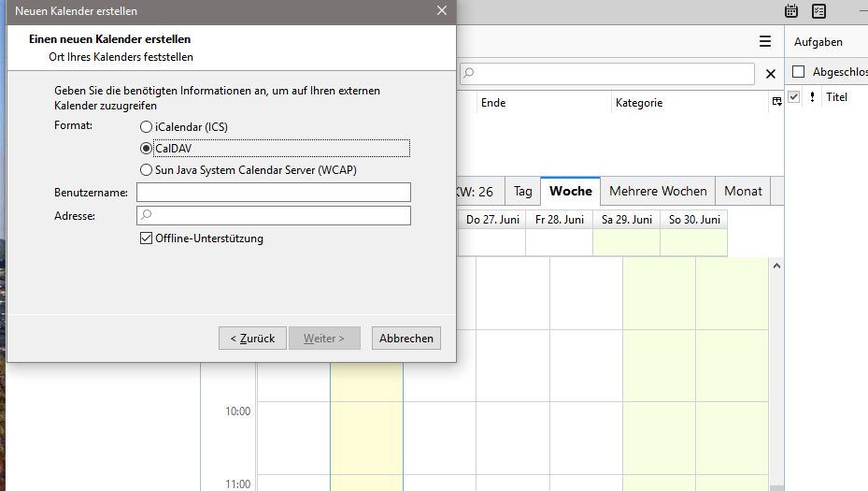Screen dimensions: 868x491
Task: Click the 11:00 time label
Action: tap(237, 484)
